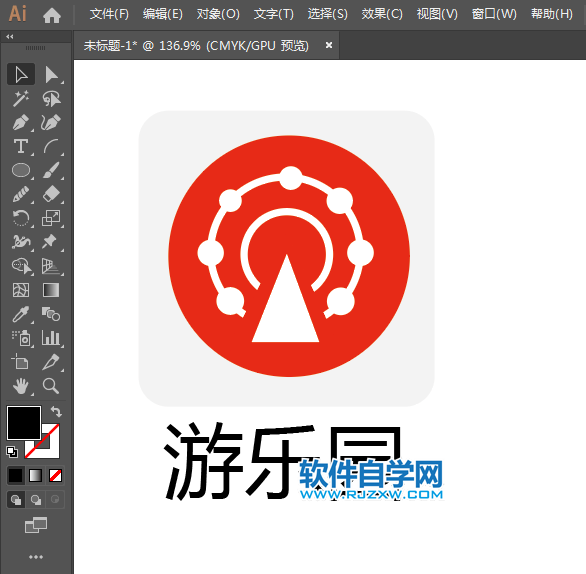586x574 pixels.
Task: Collapse the toolbar double arrows
Action: (10, 37)
